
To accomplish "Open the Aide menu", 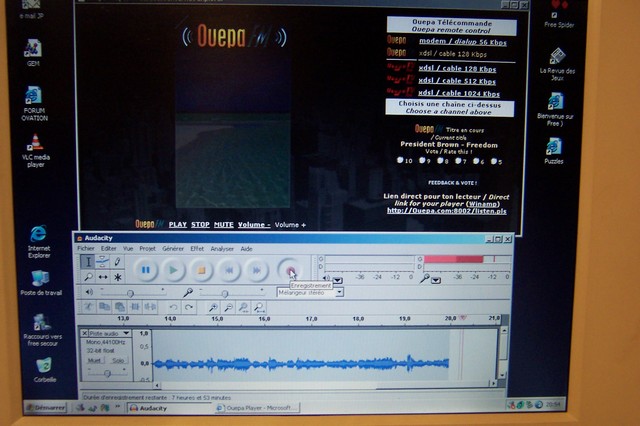I will click(246, 248).
